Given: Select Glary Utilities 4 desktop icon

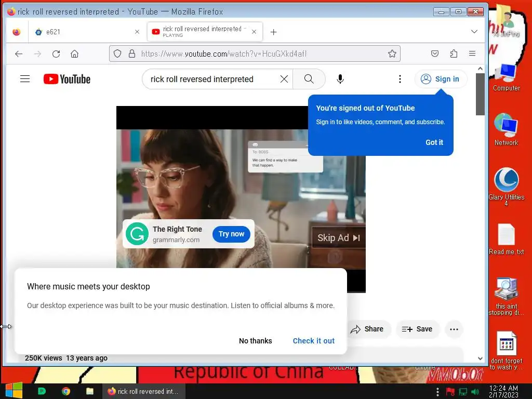Looking at the screenshot, I should [506, 187].
